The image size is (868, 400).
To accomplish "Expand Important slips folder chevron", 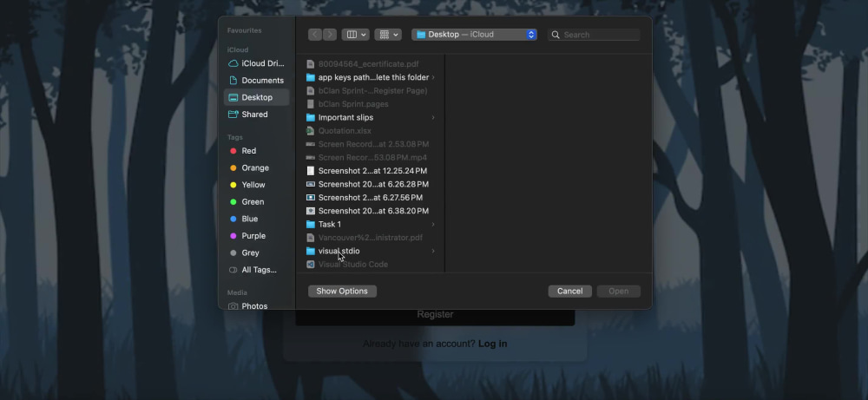I will coord(433,117).
